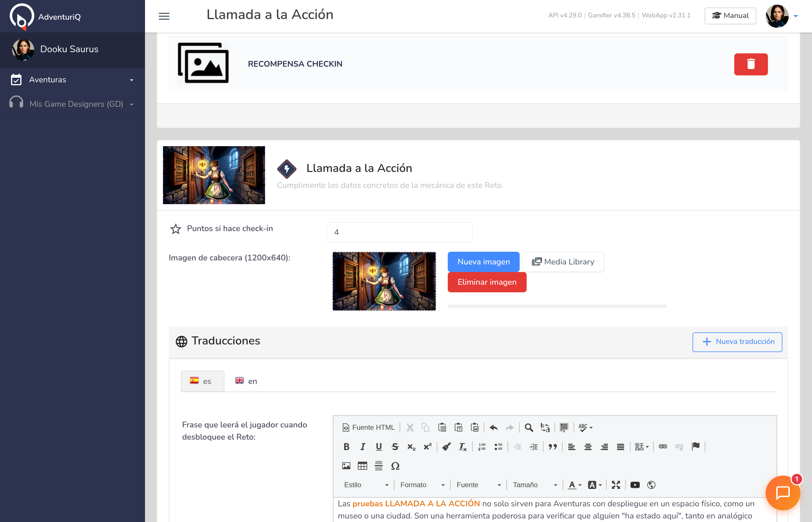Viewport: 812px width, 522px height.
Task: Toggle bulleted list in the editor
Action: click(498, 447)
